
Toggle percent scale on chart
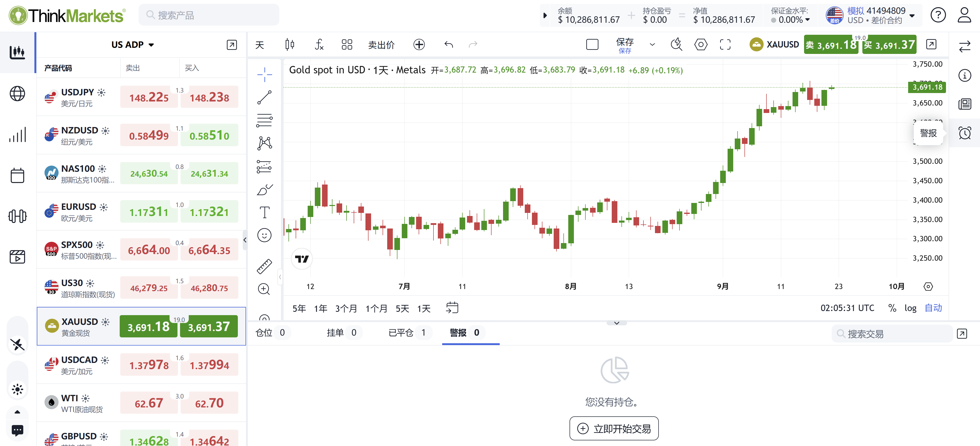[x=892, y=308]
